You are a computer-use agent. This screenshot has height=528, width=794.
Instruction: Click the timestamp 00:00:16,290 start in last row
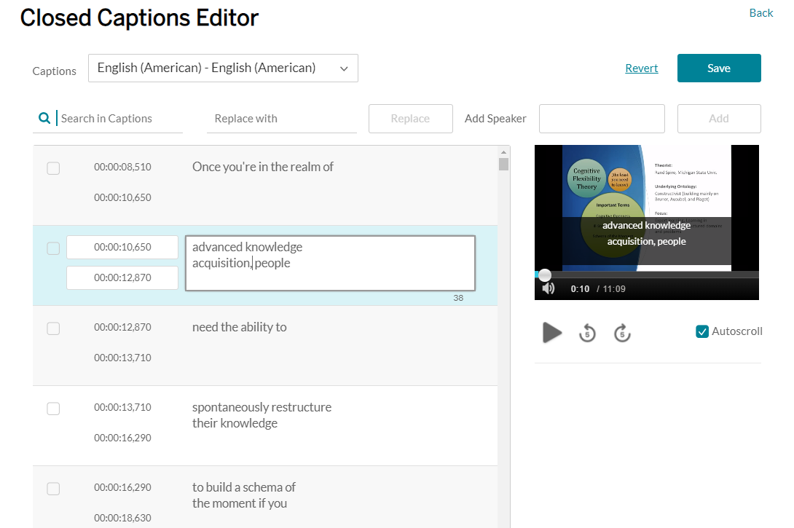122,487
